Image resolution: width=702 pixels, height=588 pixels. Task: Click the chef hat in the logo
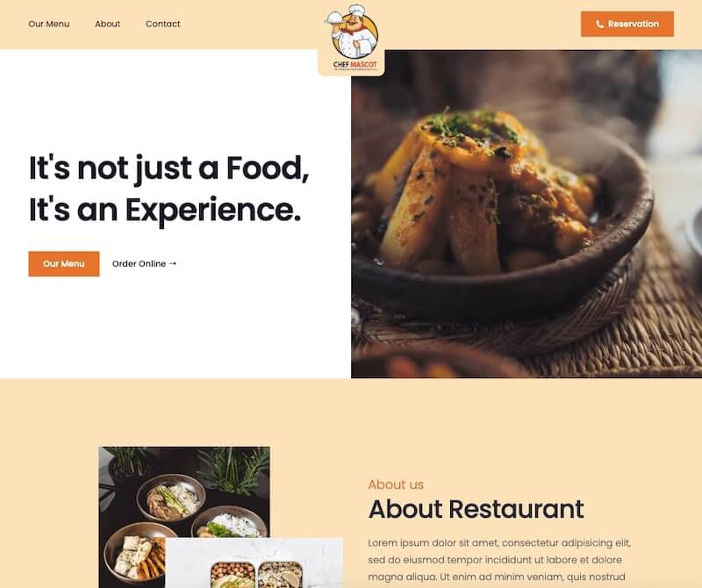355,11
